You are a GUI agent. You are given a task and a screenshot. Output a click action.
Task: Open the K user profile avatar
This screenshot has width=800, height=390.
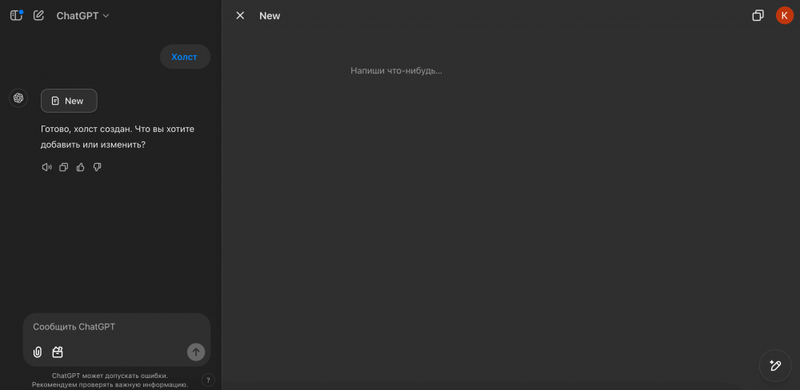coord(784,15)
